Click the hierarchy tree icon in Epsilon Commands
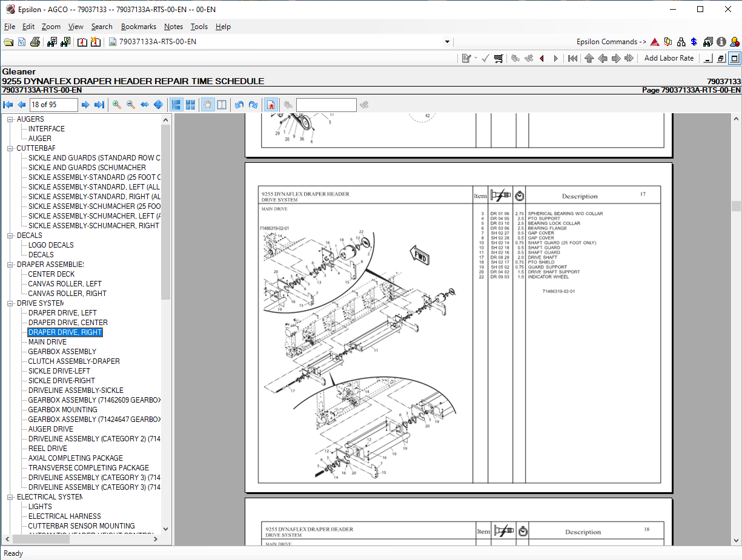The height and width of the screenshot is (560, 742). coord(681,42)
